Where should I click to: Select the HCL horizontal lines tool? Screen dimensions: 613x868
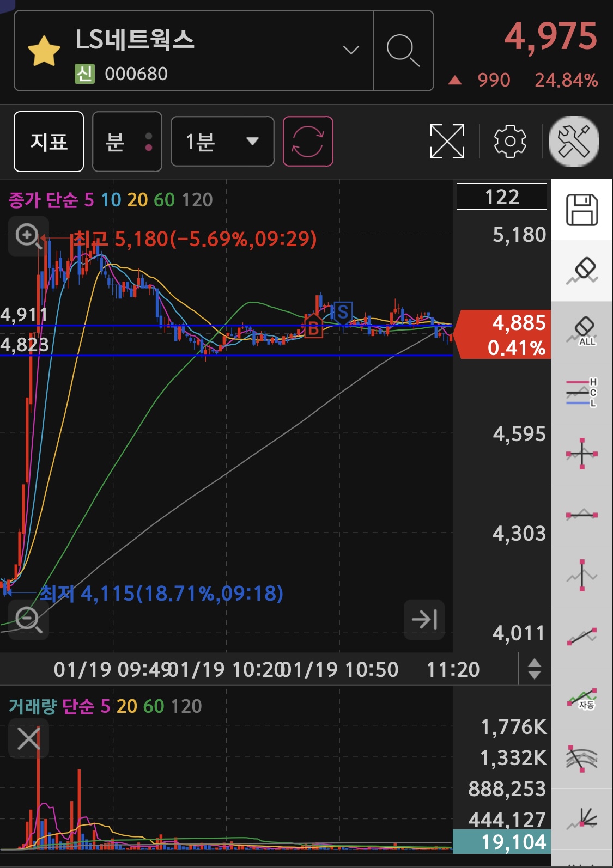point(582,393)
